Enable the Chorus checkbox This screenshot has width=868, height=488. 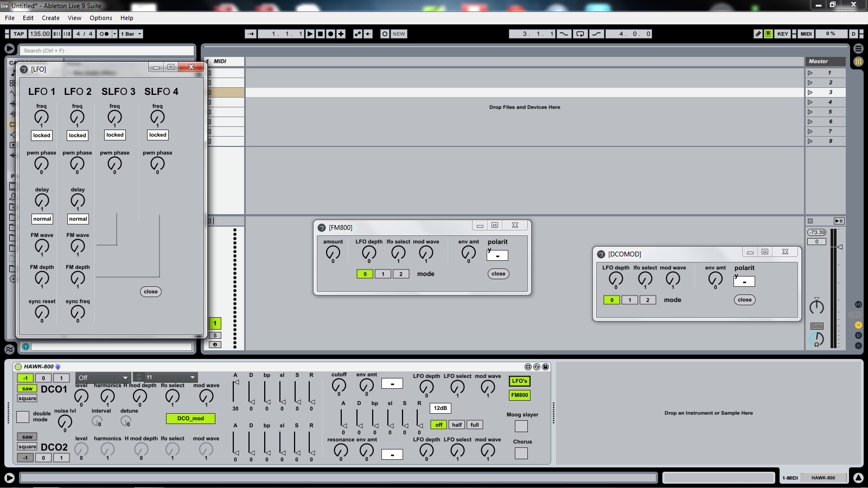[521, 453]
